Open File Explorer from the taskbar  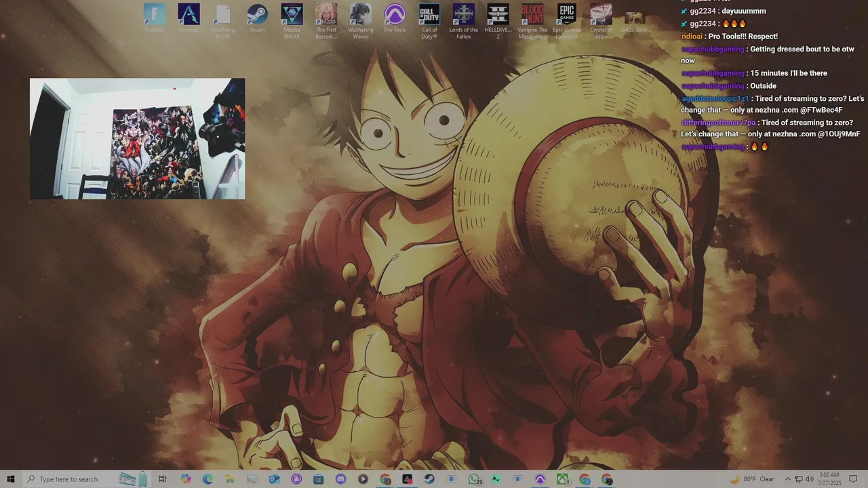(x=230, y=479)
